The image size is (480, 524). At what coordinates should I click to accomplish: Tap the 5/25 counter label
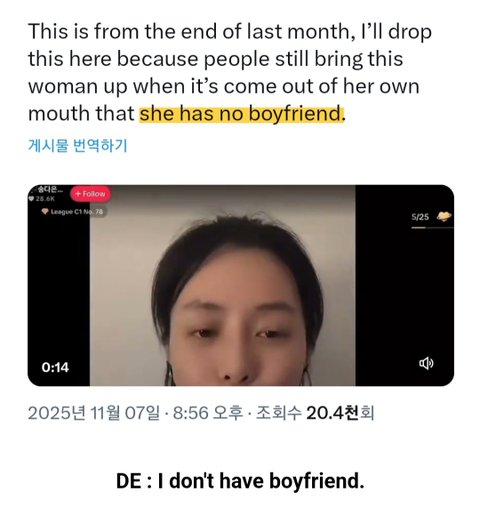(x=420, y=217)
